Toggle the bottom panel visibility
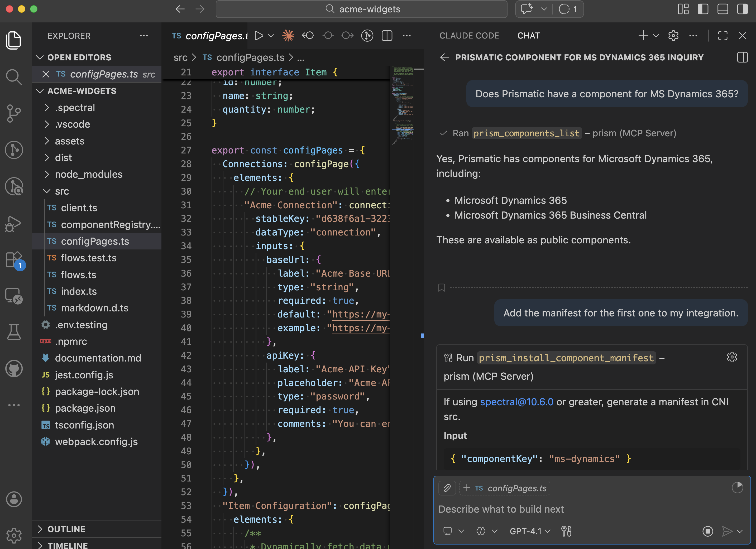756x549 pixels. pyautogui.click(x=723, y=9)
